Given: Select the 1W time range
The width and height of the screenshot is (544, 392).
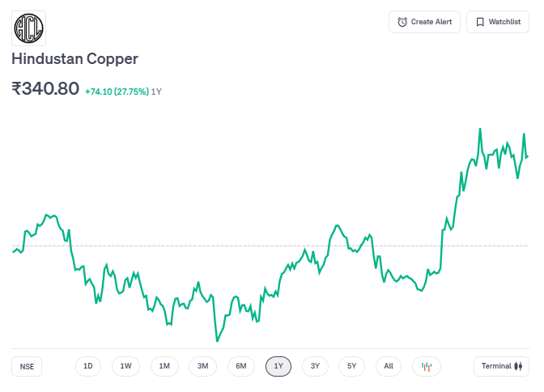Looking at the screenshot, I should 126,366.
